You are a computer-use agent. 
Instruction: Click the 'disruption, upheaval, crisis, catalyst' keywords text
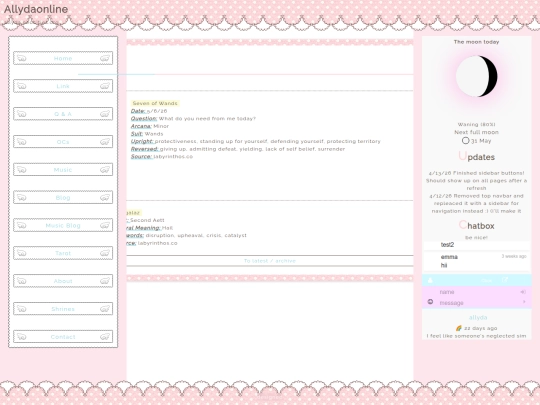(196, 236)
